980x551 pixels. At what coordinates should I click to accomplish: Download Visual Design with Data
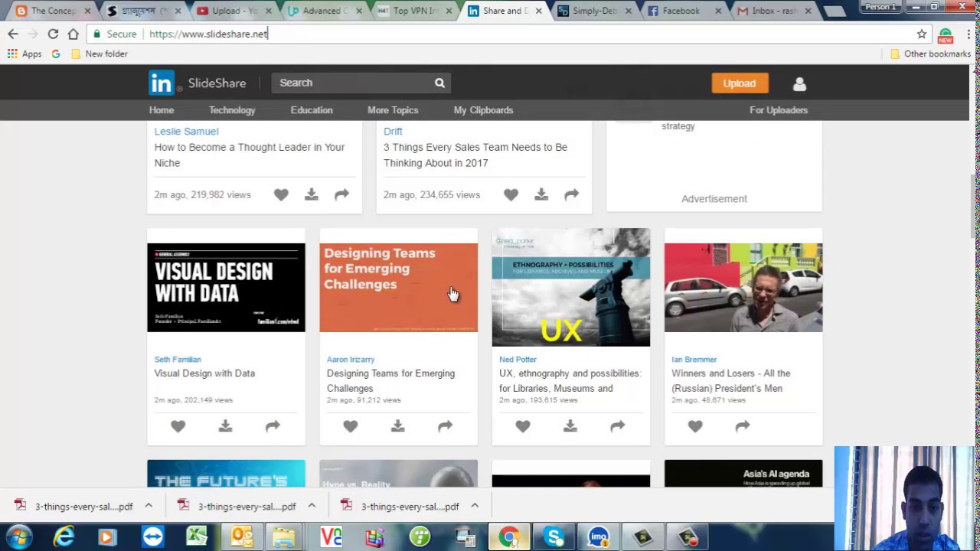[225, 426]
